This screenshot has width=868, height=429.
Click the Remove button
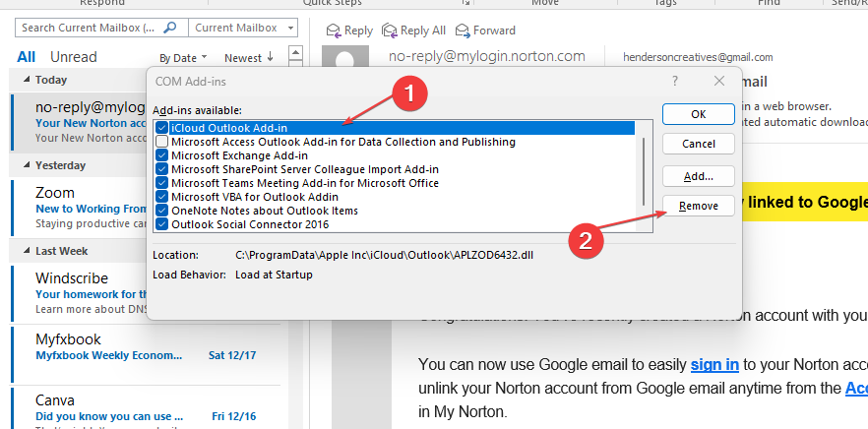(x=698, y=206)
